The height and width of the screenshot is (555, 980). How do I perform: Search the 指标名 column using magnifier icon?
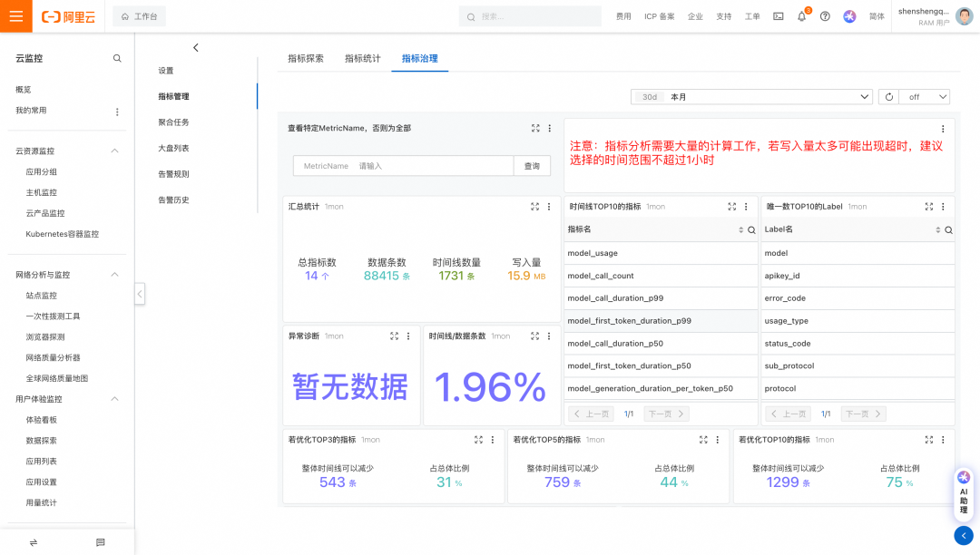pyautogui.click(x=751, y=230)
